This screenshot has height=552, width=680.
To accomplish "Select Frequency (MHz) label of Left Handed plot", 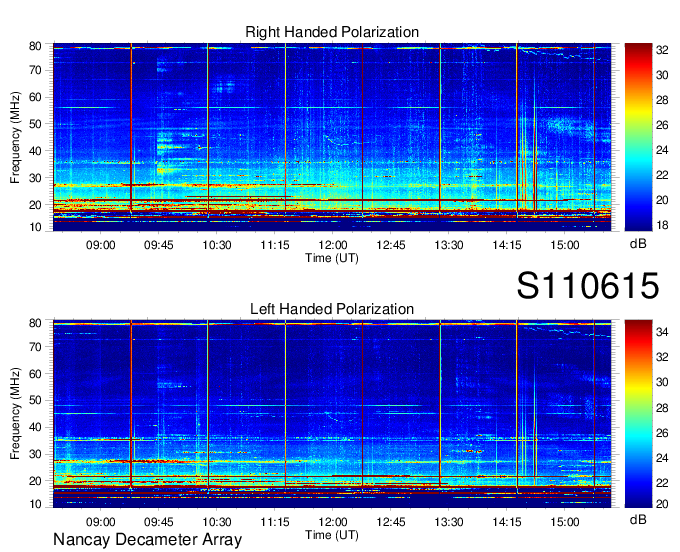I will click(x=15, y=414).
